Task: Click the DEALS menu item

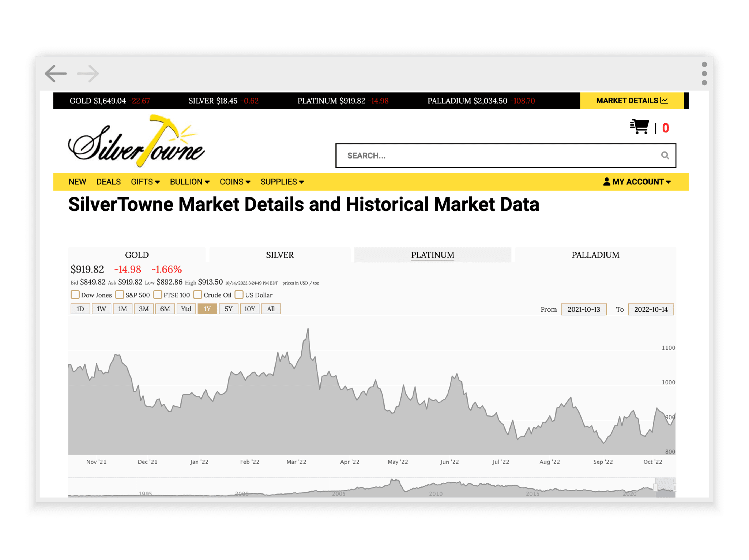Action: pyautogui.click(x=108, y=181)
